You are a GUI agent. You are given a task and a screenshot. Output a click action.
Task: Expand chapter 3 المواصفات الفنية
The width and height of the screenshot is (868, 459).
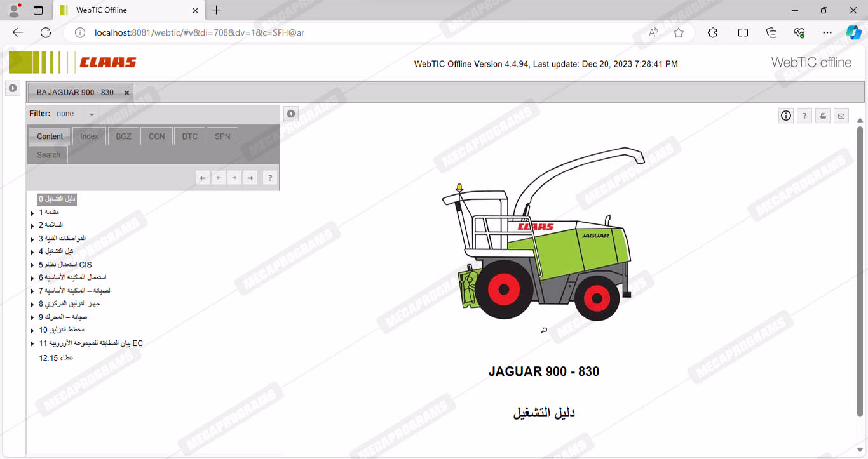(32, 239)
